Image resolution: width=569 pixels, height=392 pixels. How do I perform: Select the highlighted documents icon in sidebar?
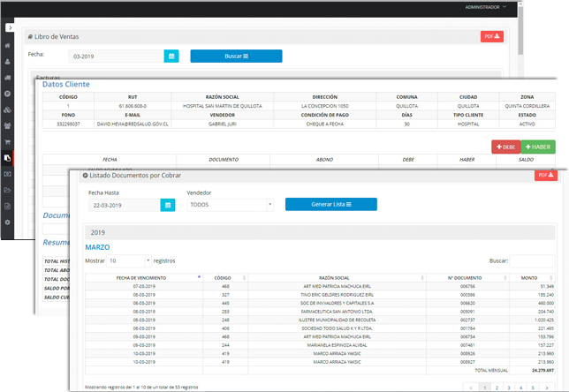point(7,158)
